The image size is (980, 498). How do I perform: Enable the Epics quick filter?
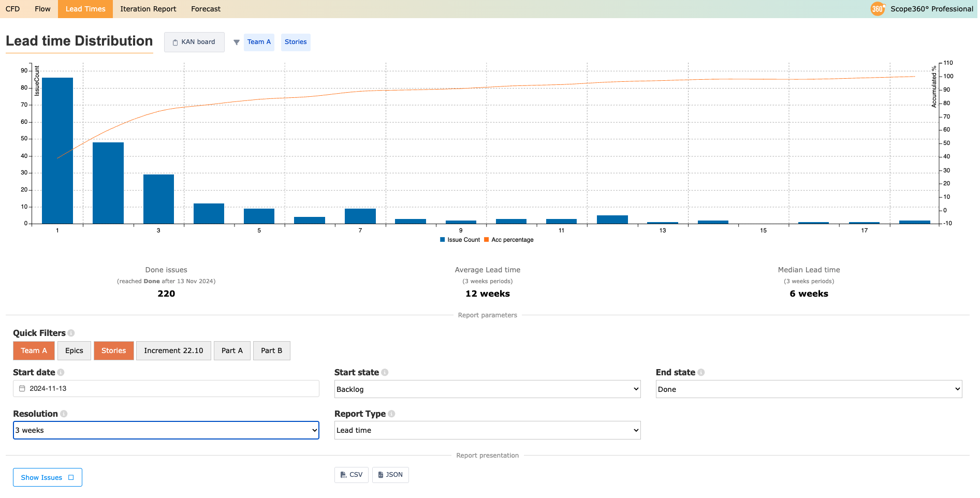click(74, 351)
